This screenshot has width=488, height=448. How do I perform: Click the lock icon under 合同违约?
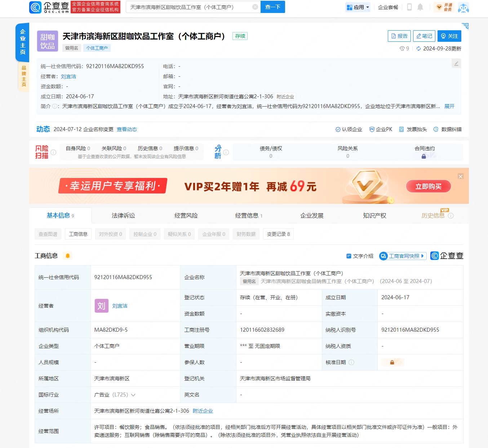[x=424, y=156]
